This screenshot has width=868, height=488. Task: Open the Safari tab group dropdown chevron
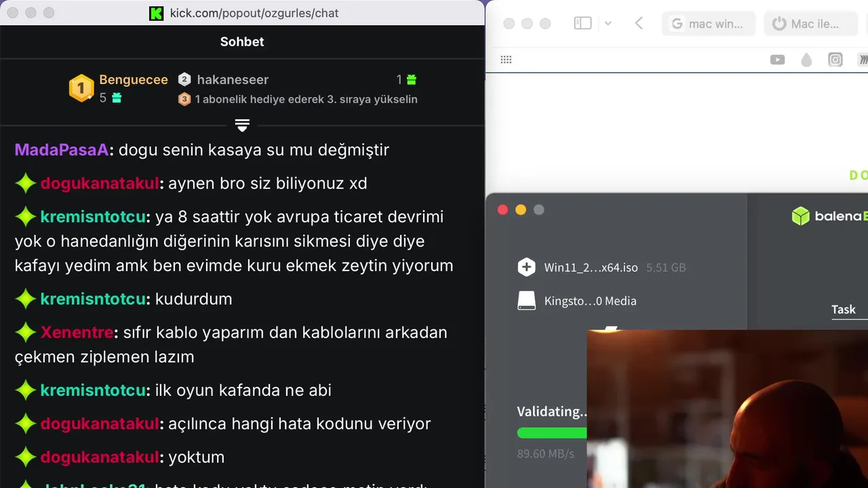tap(608, 23)
